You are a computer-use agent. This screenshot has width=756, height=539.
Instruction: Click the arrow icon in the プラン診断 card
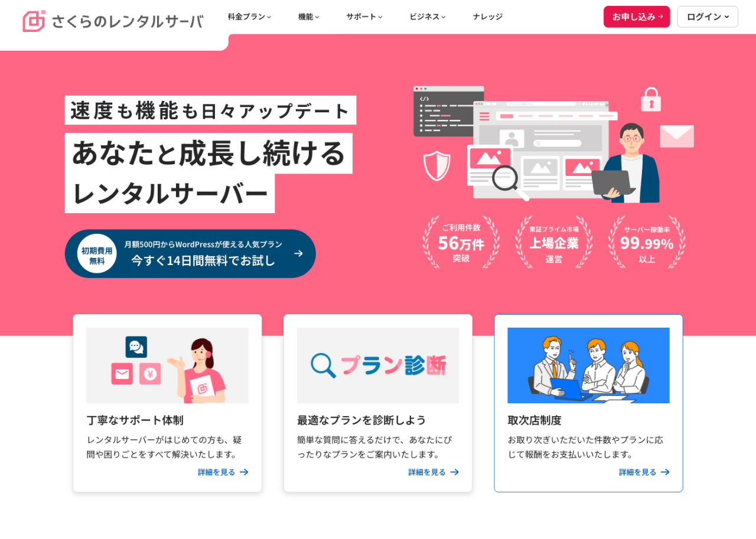tap(454, 472)
